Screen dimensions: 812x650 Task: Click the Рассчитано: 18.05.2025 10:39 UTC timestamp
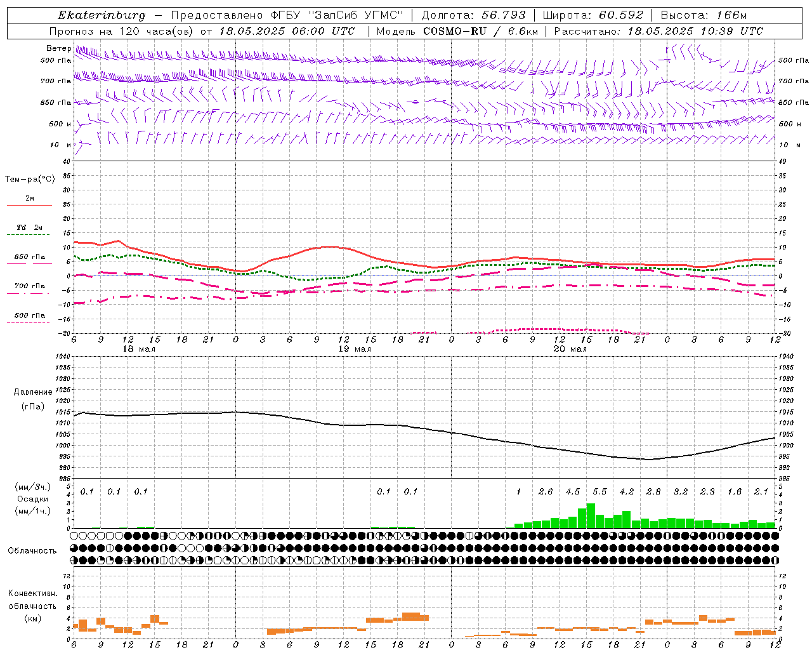(x=658, y=31)
